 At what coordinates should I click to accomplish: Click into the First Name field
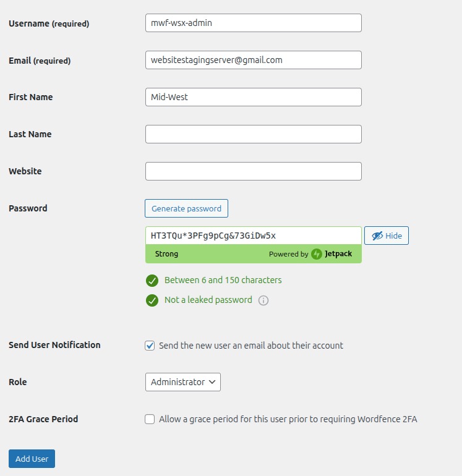click(x=253, y=97)
